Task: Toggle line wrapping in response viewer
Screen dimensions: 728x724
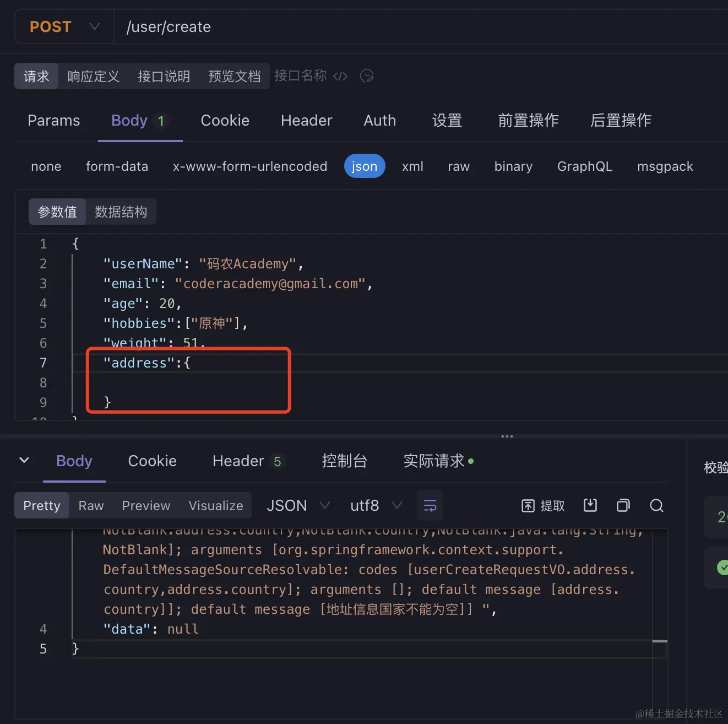Action: 430,505
